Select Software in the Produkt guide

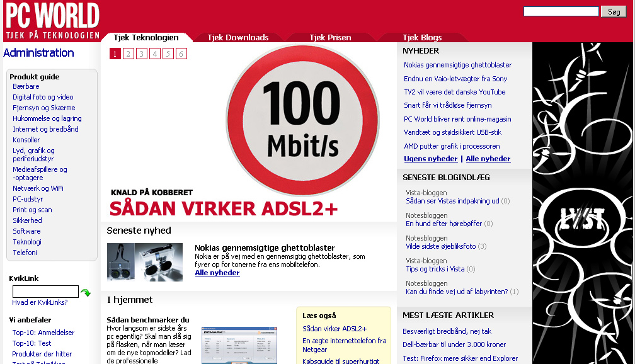26,231
